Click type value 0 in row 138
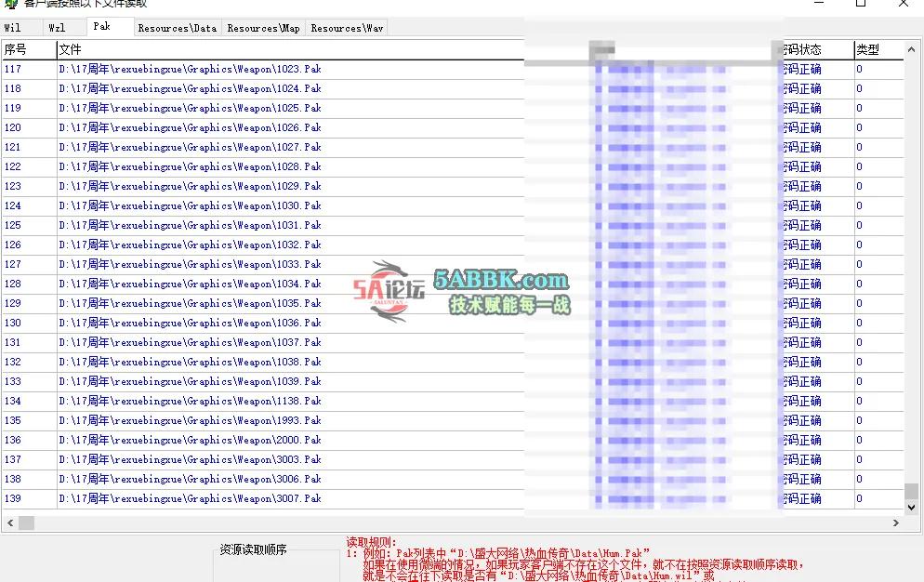Image resolution: width=924 pixels, height=582 pixels. (859, 479)
